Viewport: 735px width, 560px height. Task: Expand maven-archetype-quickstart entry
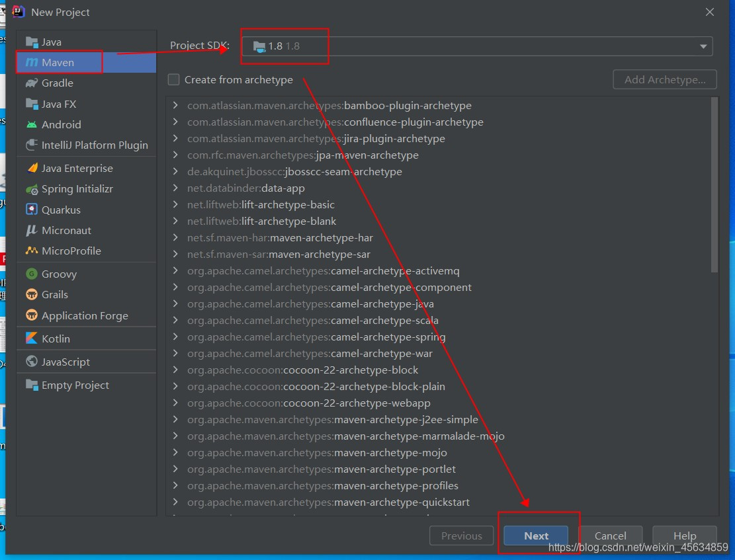[x=175, y=502]
